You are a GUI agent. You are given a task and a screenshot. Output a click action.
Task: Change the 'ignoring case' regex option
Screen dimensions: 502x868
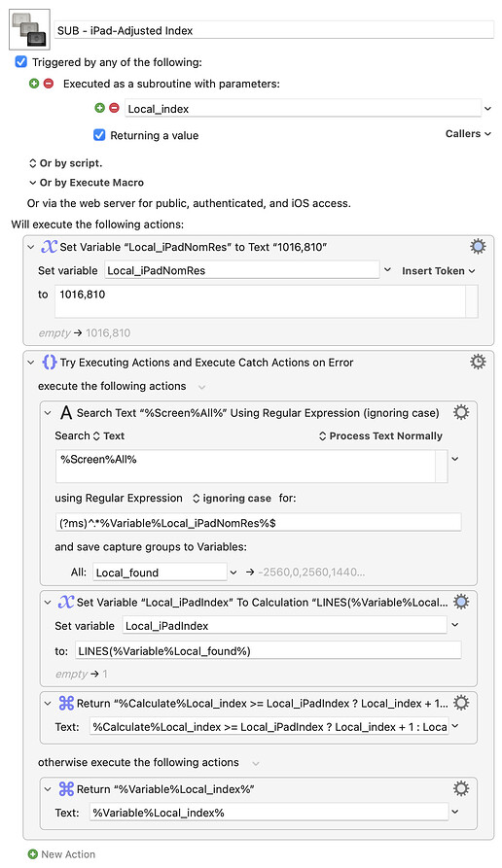click(x=232, y=499)
